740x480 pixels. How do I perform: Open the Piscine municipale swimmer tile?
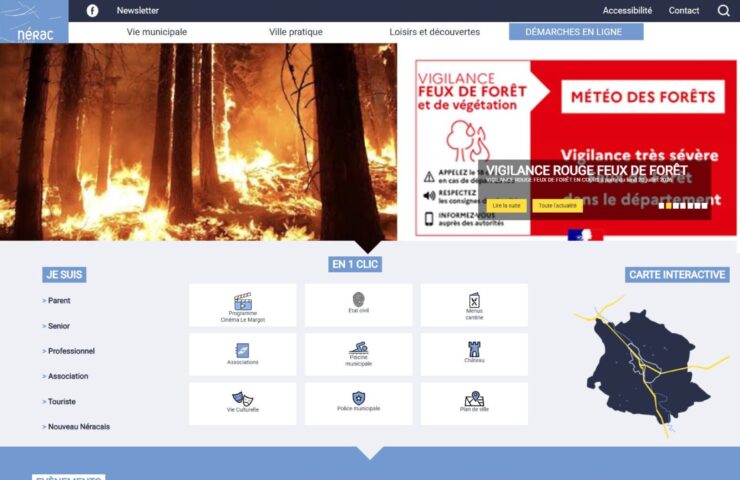coord(358,354)
